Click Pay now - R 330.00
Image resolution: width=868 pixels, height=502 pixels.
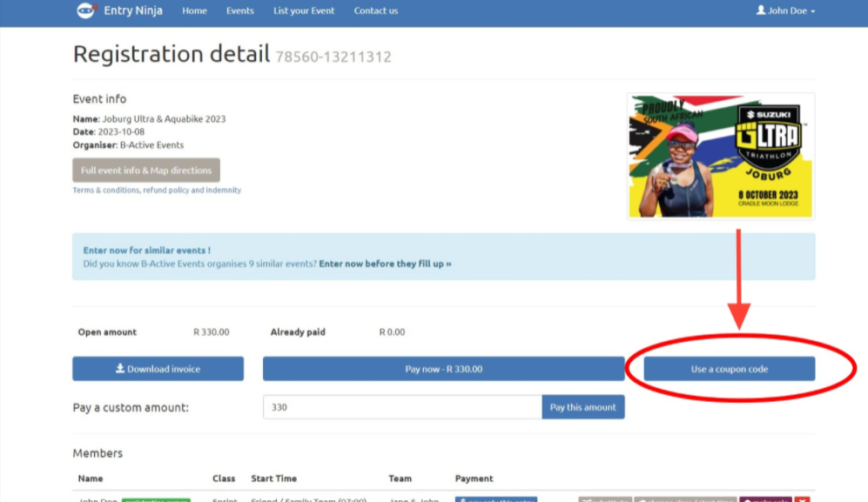click(443, 369)
